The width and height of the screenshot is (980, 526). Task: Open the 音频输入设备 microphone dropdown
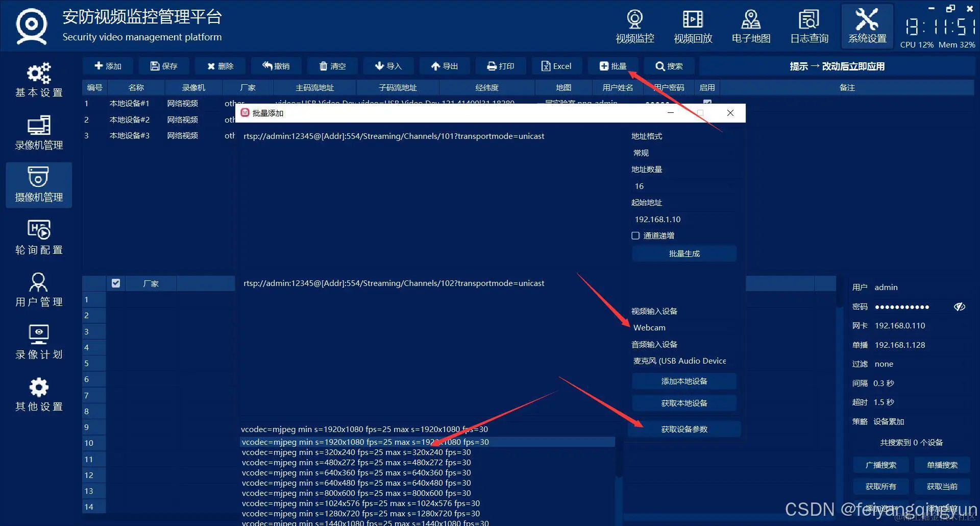(x=684, y=361)
